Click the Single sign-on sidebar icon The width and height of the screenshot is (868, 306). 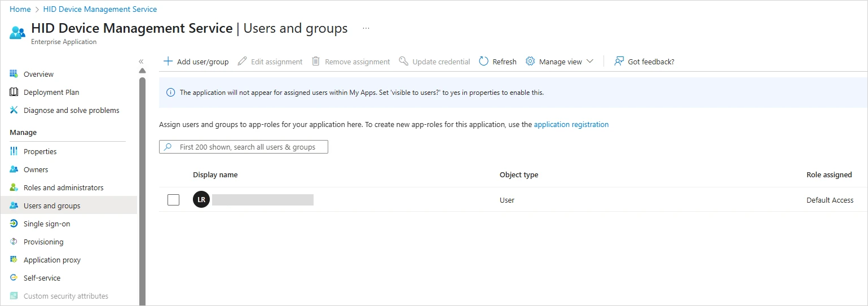click(14, 224)
